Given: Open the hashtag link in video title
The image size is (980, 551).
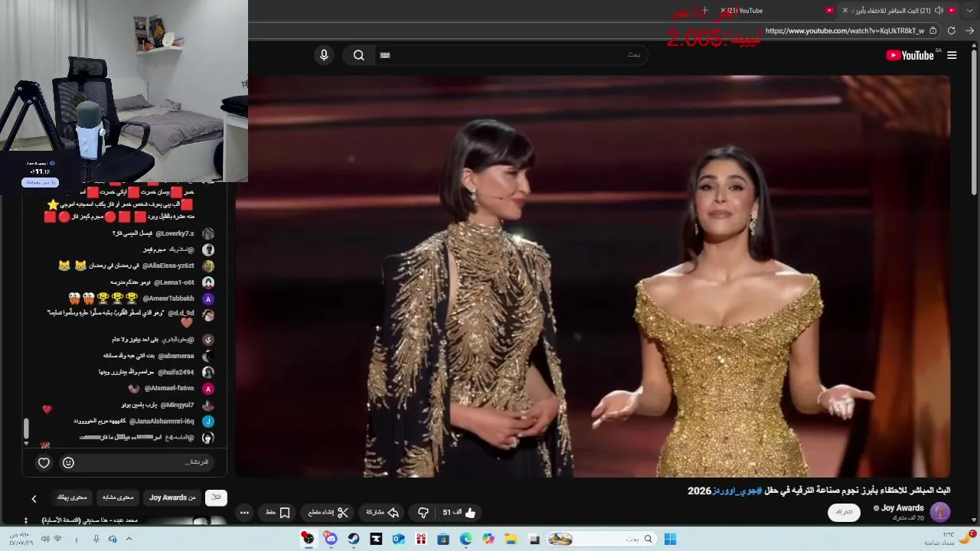Looking at the screenshot, I should (x=738, y=491).
